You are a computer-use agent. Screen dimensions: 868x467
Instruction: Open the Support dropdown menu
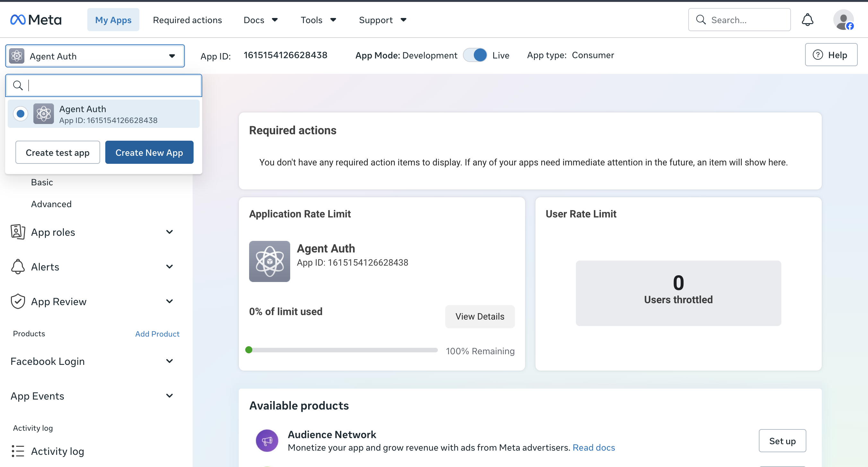click(383, 20)
